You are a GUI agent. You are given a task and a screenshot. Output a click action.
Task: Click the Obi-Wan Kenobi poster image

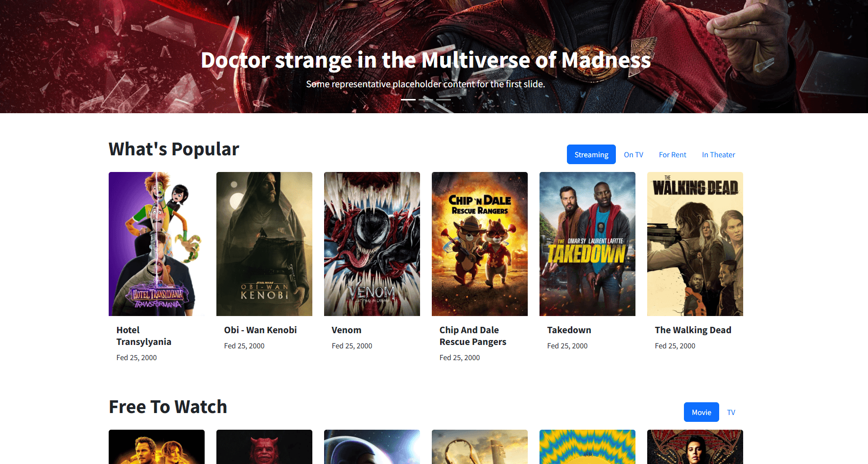click(x=264, y=244)
